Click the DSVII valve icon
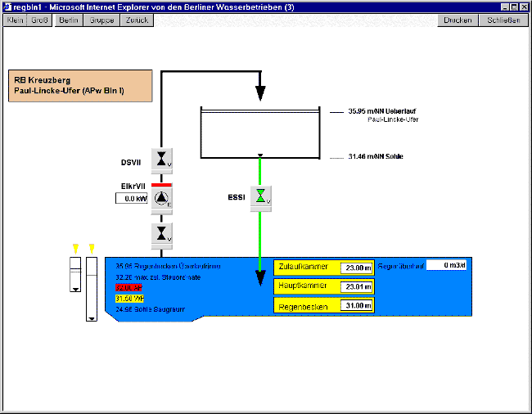This screenshot has height=414, width=532. click(162, 159)
